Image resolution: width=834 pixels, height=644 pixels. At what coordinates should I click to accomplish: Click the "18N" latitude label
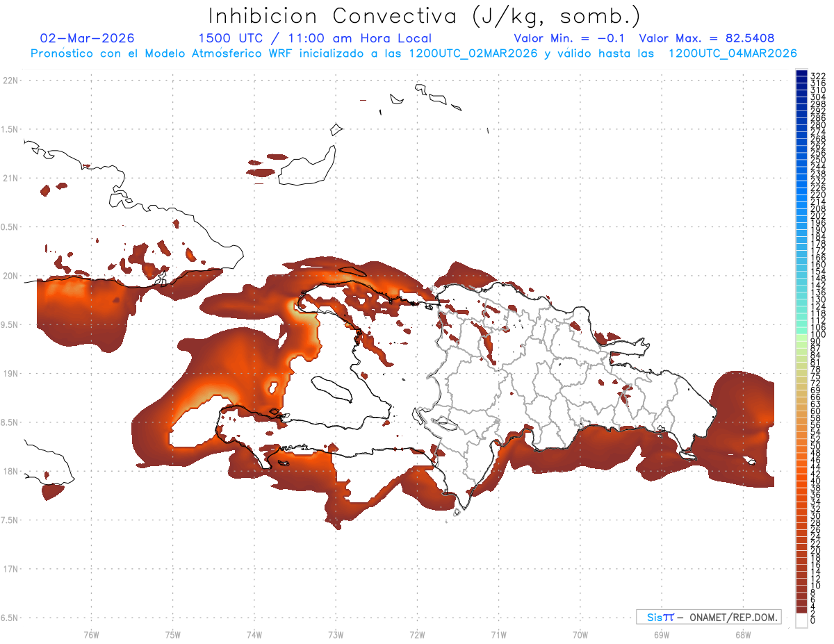click(x=10, y=472)
